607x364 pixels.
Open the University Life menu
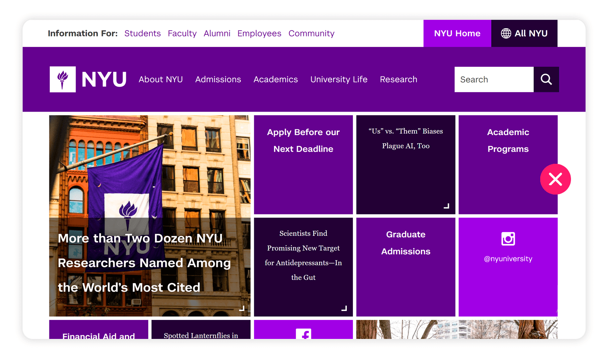click(339, 80)
